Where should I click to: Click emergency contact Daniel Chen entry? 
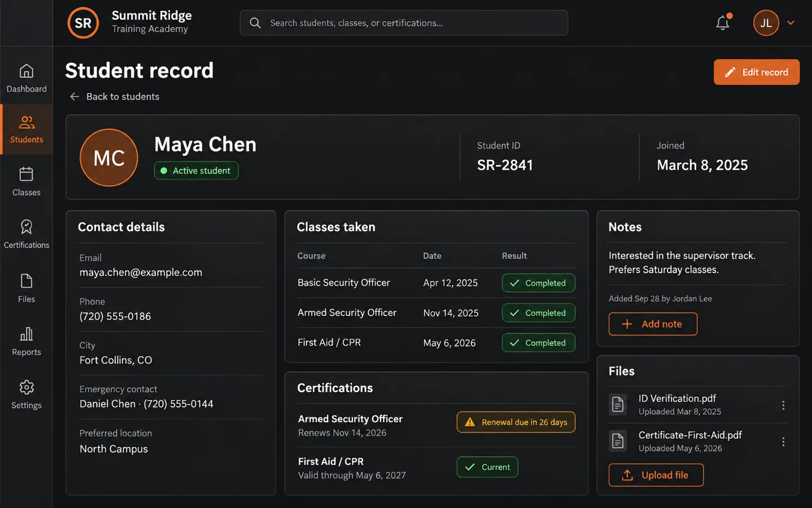pyautogui.click(x=147, y=404)
